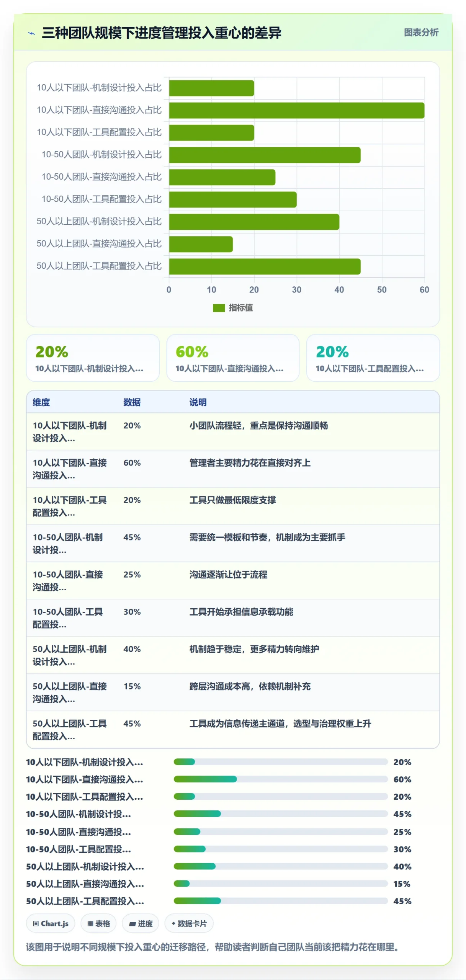Click the axis label 10人以下团队-直接沟通投入占比
The width and height of the screenshot is (466, 980).
point(99,110)
